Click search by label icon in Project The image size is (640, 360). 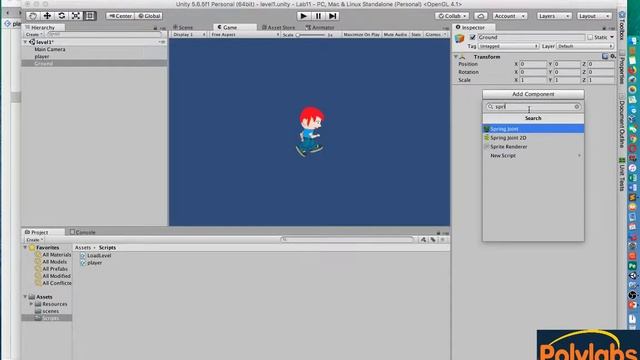click(433, 240)
